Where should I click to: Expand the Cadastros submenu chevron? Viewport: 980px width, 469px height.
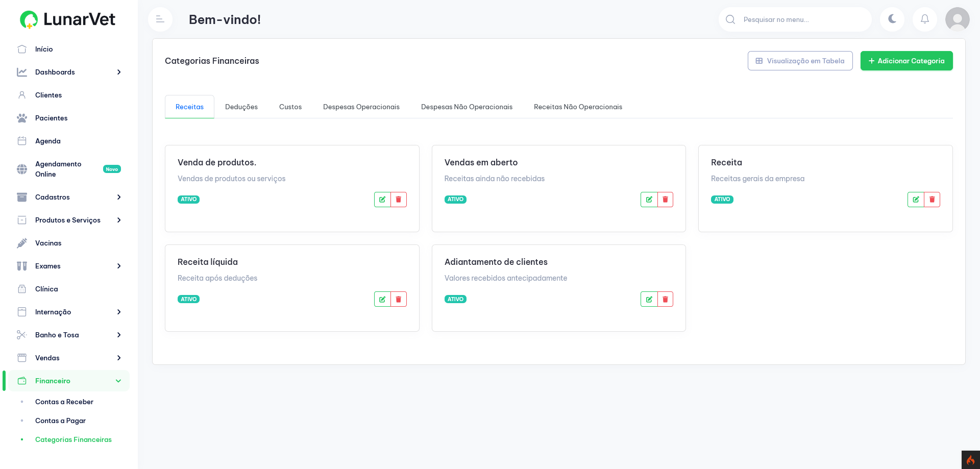click(x=119, y=197)
